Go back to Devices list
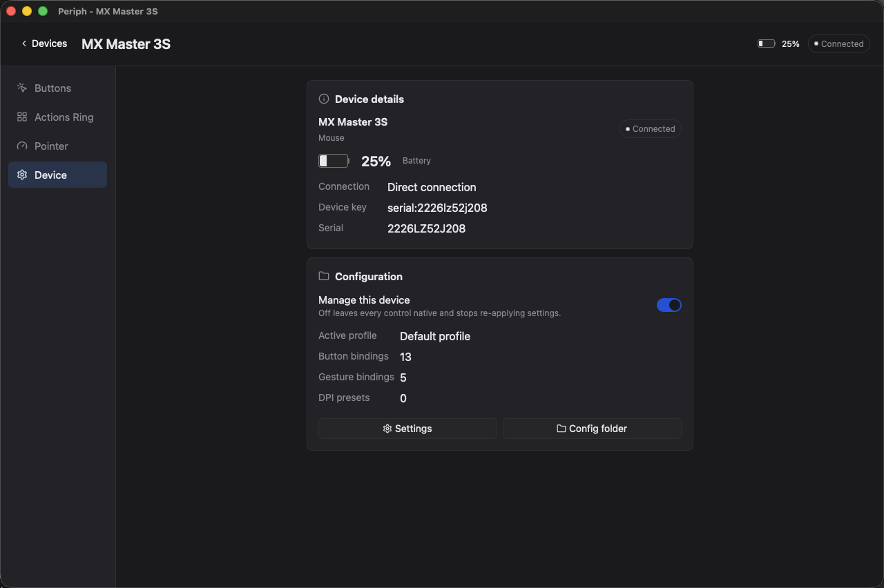The image size is (884, 588). 44,43
